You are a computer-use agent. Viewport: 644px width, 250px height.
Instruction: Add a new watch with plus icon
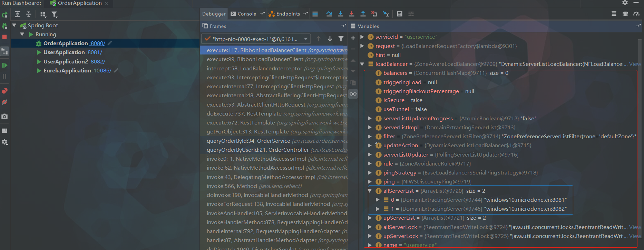(x=353, y=38)
